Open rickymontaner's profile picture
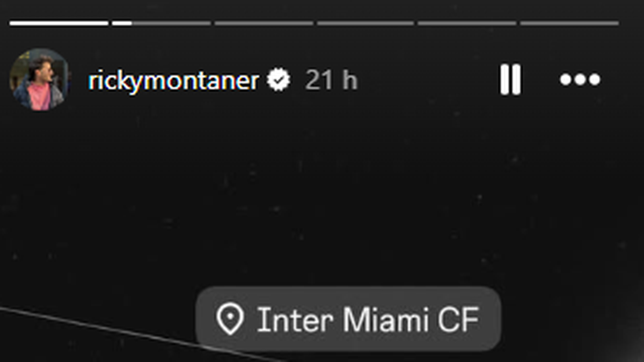The width and height of the screenshot is (644, 362). coord(39,80)
